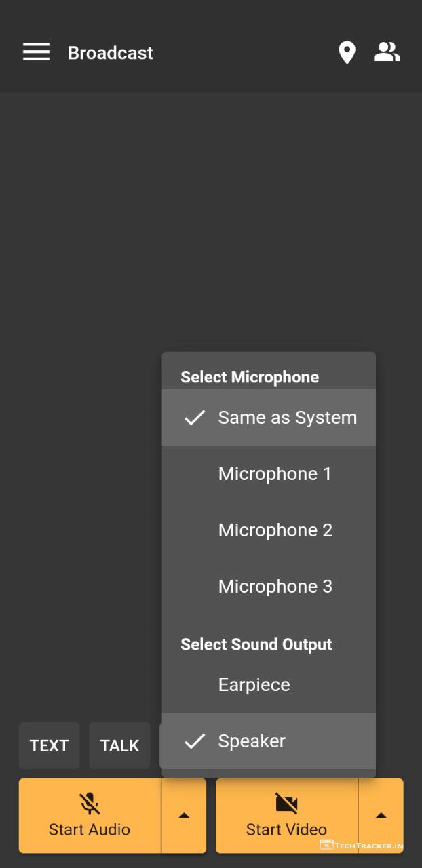Tap the location pin icon
Screen dimensions: 422x868
(347, 52)
